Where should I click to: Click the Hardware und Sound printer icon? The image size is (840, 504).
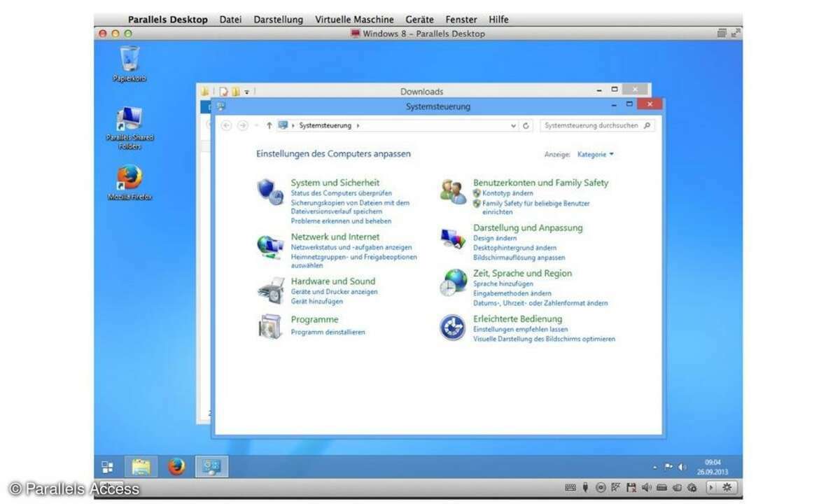(270, 290)
